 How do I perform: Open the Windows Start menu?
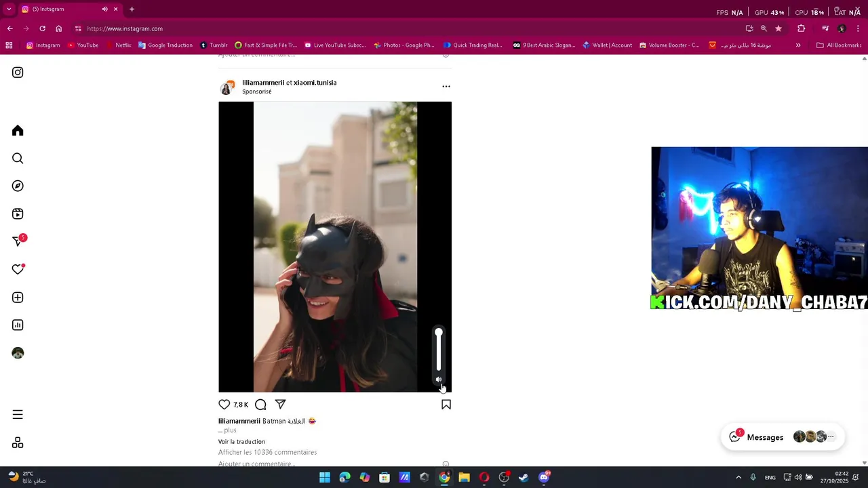(x=325, y=477)
